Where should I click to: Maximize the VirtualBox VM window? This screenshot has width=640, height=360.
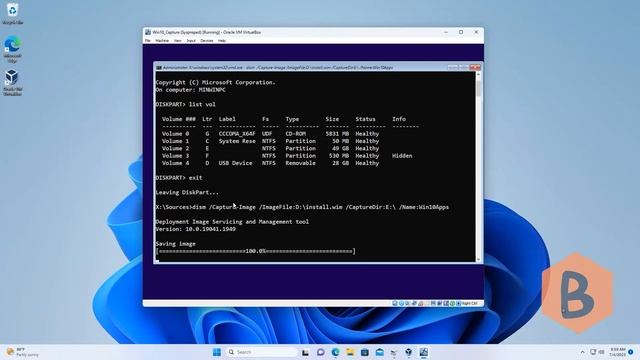coord(461,32)
